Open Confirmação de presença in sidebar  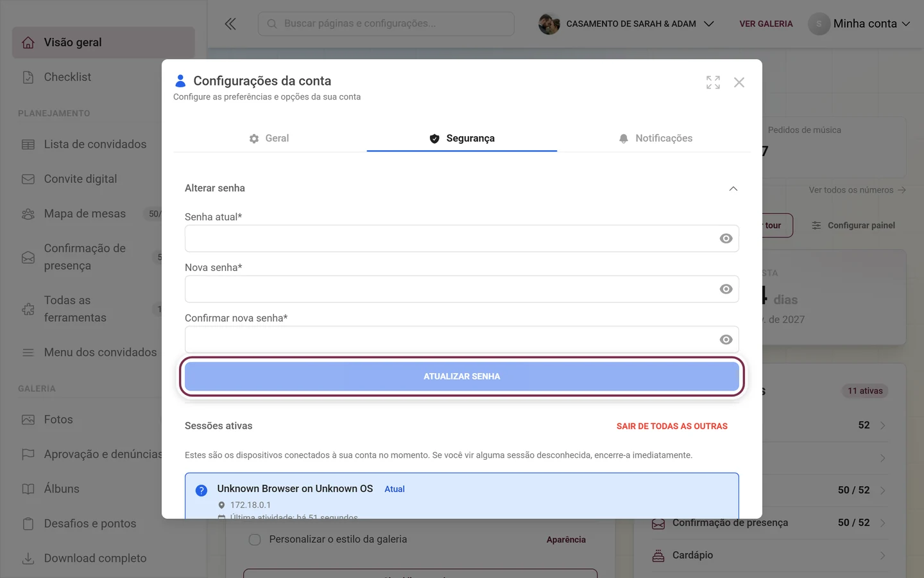pyautogui.click(x=85, y=257)
